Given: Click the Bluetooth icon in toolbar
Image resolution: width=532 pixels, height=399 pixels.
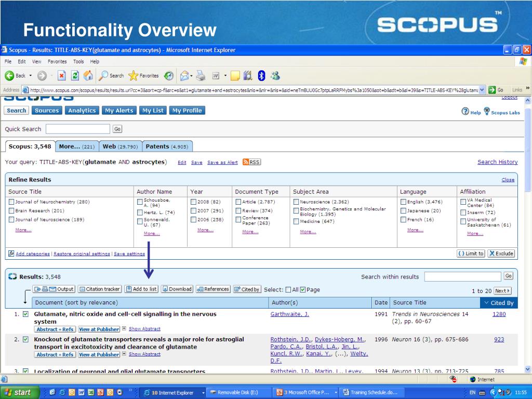Looking at the screenshot, I should coord(261,76).
